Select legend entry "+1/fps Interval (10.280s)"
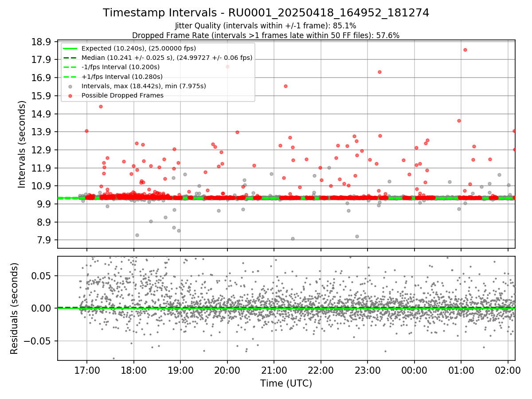Viewport: 532px width, 399px height. coord(122,77)
